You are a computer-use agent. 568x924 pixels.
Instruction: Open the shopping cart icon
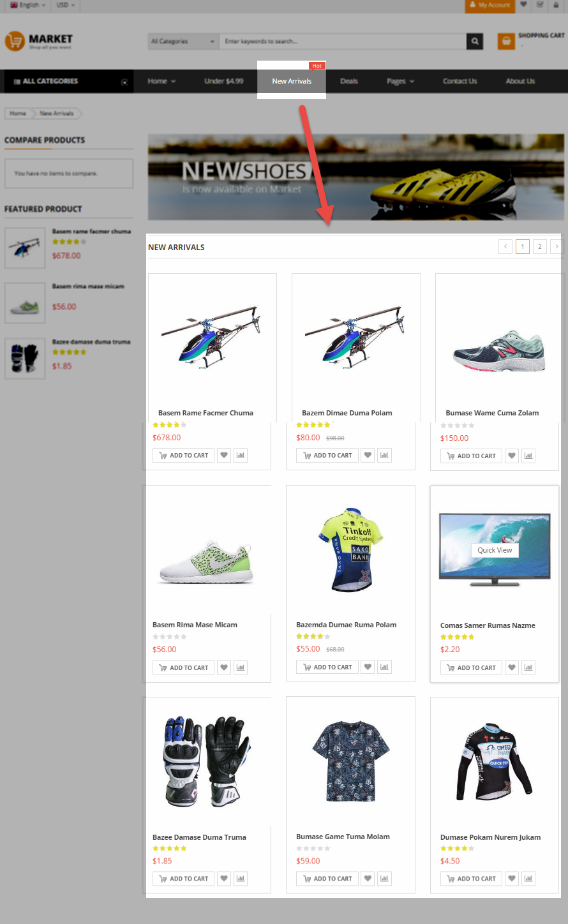pyautogui.click(x=506, y=41)
